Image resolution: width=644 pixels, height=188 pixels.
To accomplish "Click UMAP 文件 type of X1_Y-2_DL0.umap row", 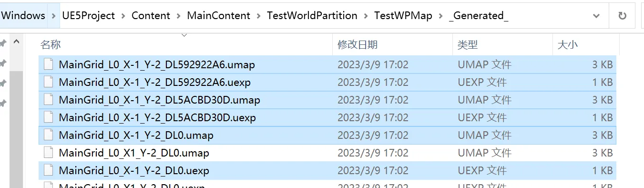I will [x=484, y=153].
